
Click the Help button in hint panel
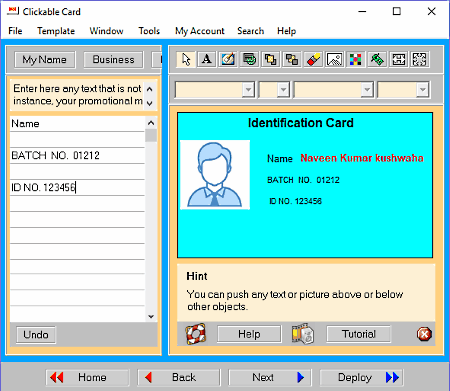pos(249,334)
